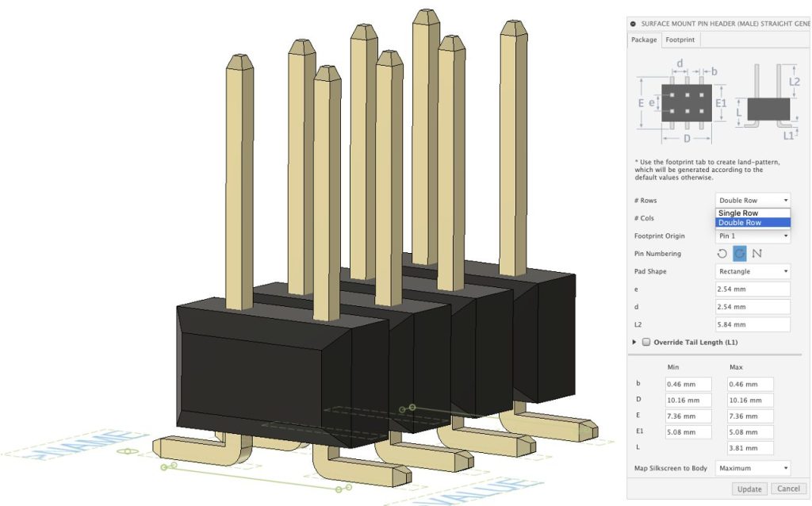812x506 pixels.
Task: Expand the Override Tail Length section
Action: [634, 343]
